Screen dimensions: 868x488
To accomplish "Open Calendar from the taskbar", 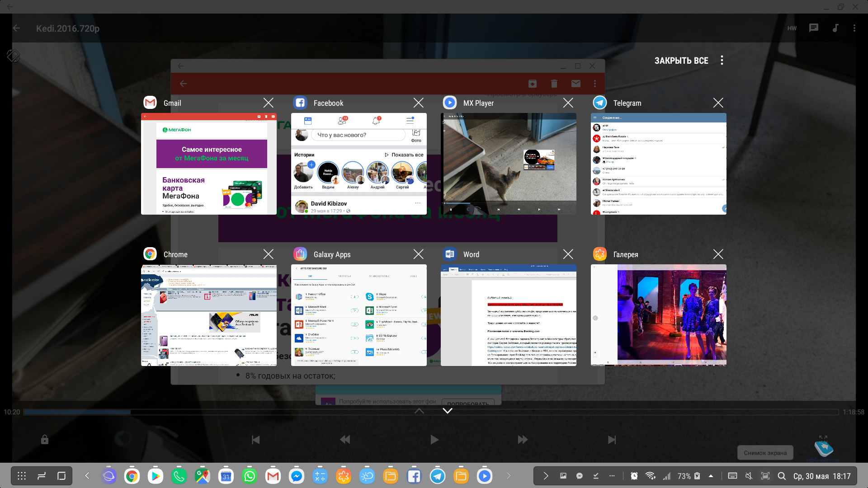I will coord(226,476).
